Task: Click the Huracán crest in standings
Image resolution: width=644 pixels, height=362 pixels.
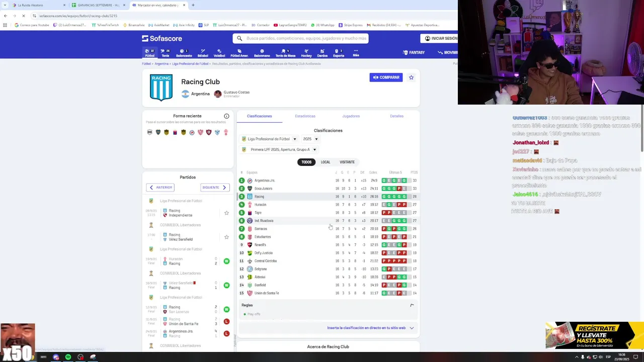Action: [250, 205]
